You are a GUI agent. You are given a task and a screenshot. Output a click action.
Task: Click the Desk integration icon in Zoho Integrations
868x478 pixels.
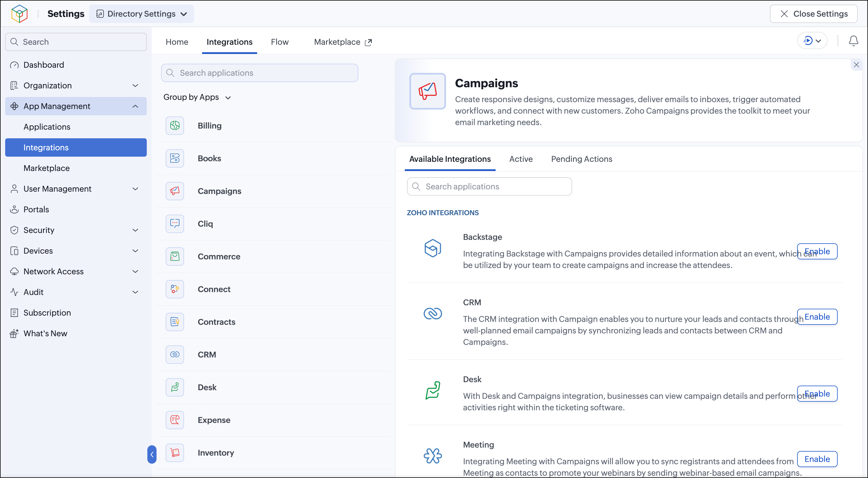click(x=433, y=390)
